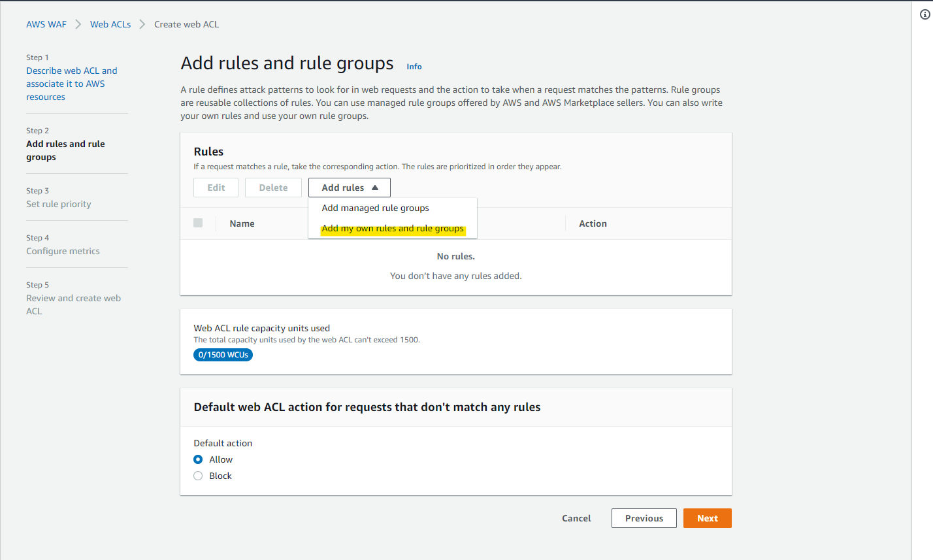Toggle the select-all rules checkbox
The image size is (933, 560).
click(x=198, y=223)
